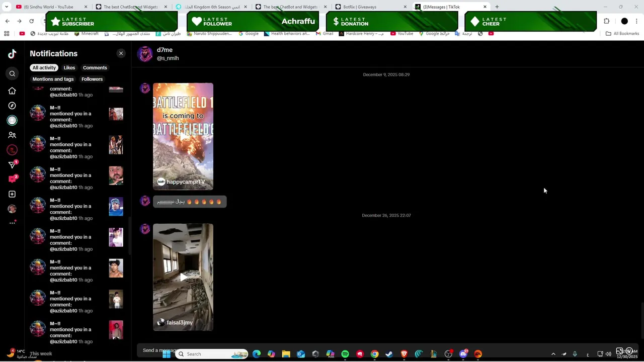Screen dimensions: 644x362
Task: Play the shared video from faisal3jmy
Action: coord(183,277)
